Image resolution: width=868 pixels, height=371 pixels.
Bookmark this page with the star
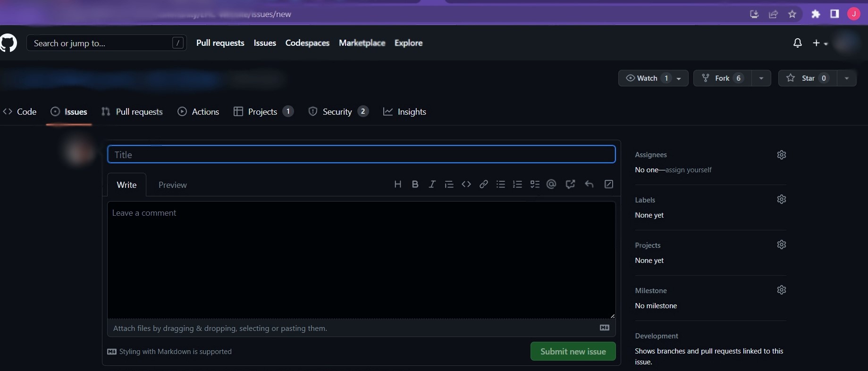click(x=792, y=14)
